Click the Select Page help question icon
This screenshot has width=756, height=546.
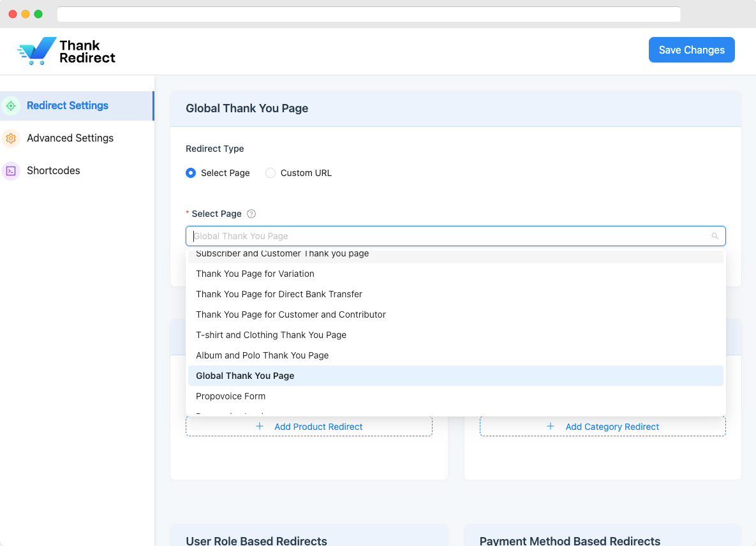tap(251, 214)
